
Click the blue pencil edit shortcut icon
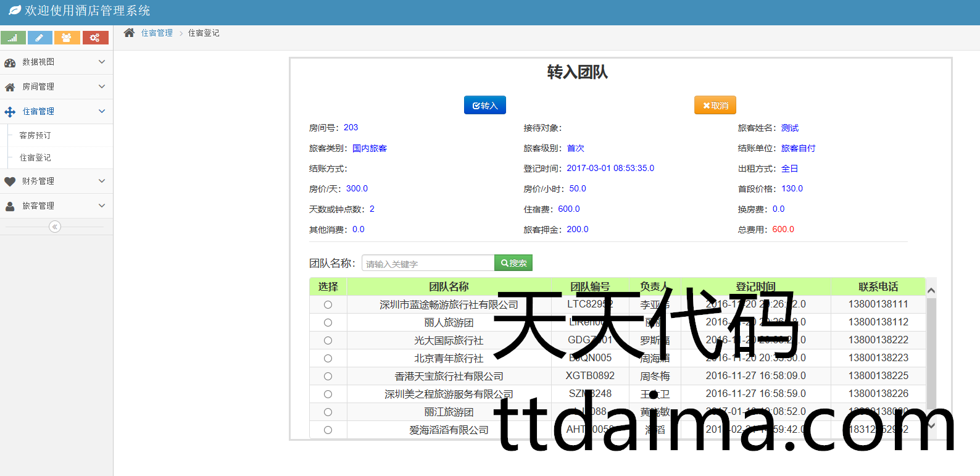(x=39, y=38)
